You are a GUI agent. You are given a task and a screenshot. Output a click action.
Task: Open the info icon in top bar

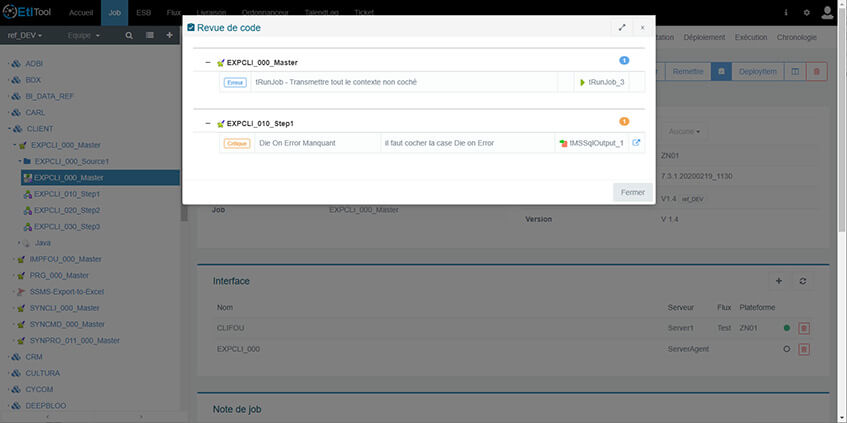786,12
